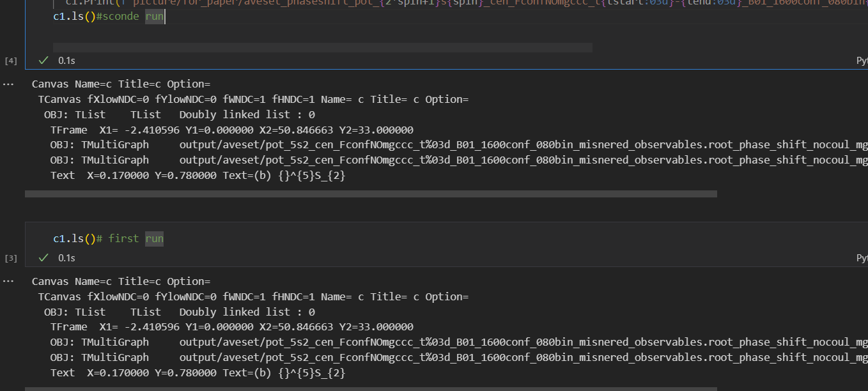The image size is (868, 391).
Task: Open language mode picker in cell 3
Action: point(862,258)
